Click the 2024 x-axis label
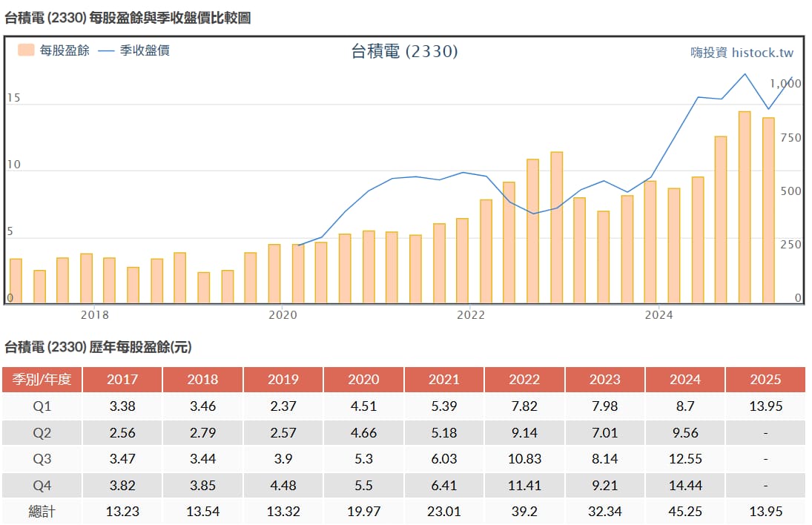This screenshot has height=525, width=812. point(658,315)
